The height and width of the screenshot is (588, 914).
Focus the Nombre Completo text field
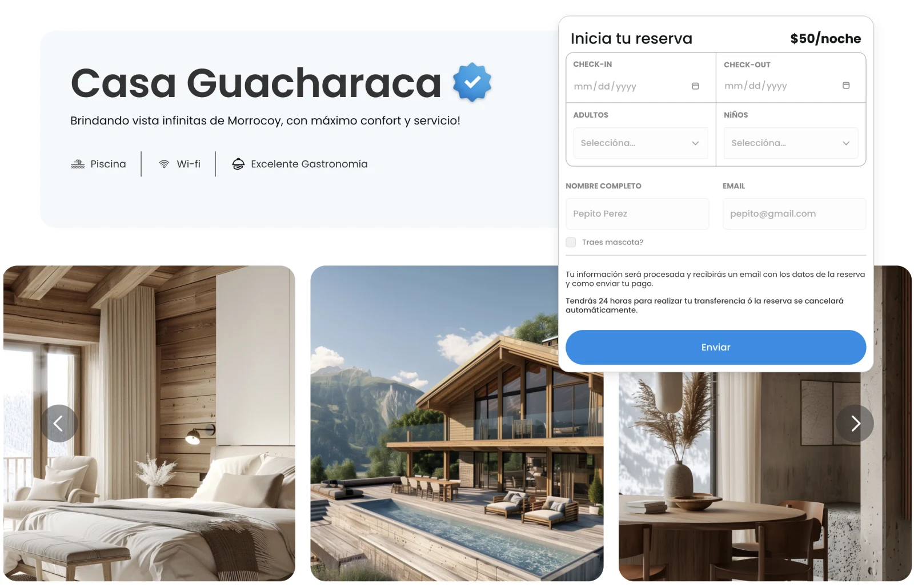637,214
